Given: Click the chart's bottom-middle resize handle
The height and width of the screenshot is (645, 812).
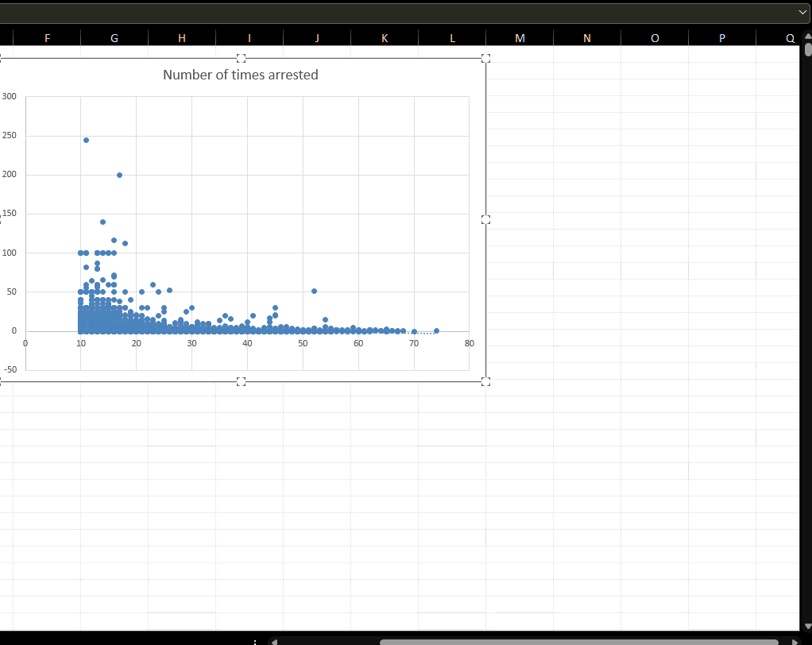Looking at the screenshot, I should click(x=242, y=381).
